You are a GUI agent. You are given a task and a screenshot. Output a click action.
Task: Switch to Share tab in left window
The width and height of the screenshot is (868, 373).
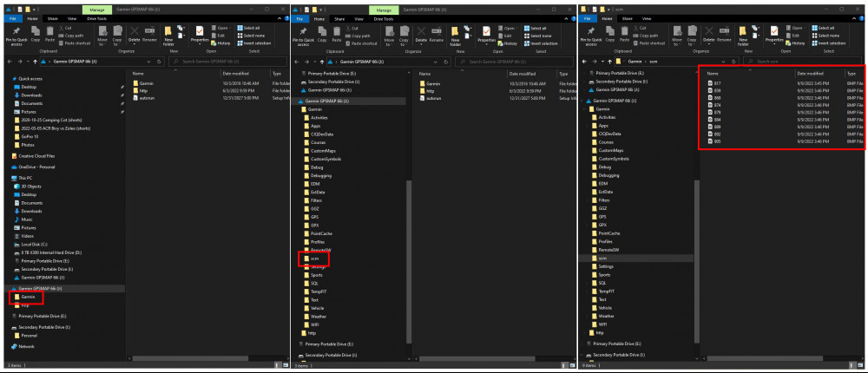(x=52, y=18)
